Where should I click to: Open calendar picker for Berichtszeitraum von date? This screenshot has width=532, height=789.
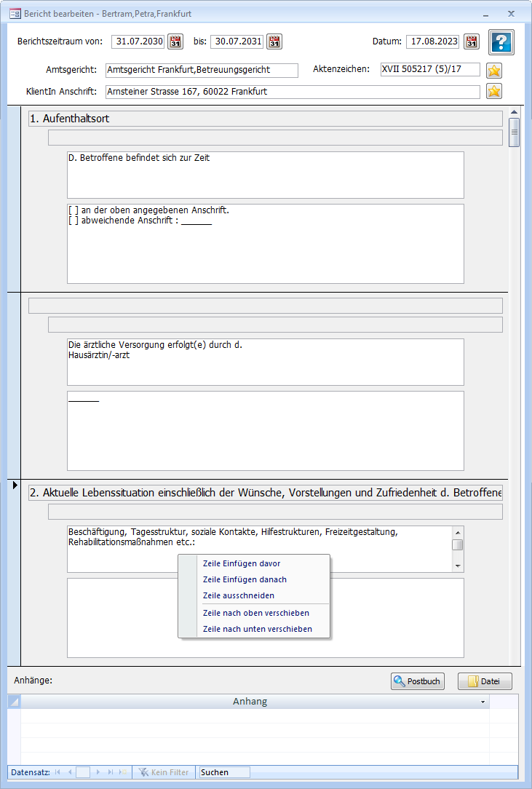coord(175,41)
